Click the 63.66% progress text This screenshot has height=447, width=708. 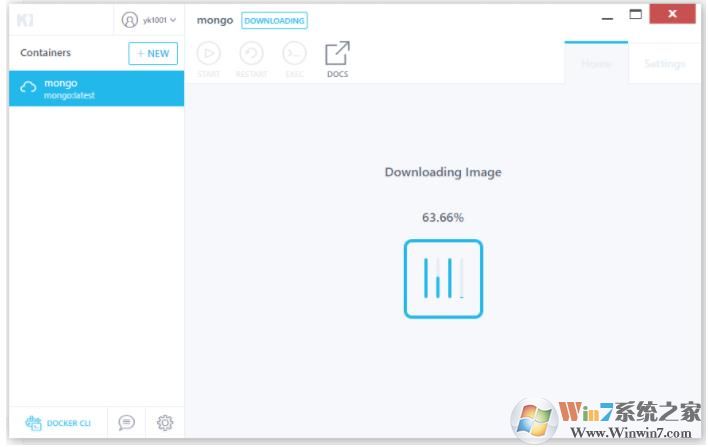pos(442,218)
